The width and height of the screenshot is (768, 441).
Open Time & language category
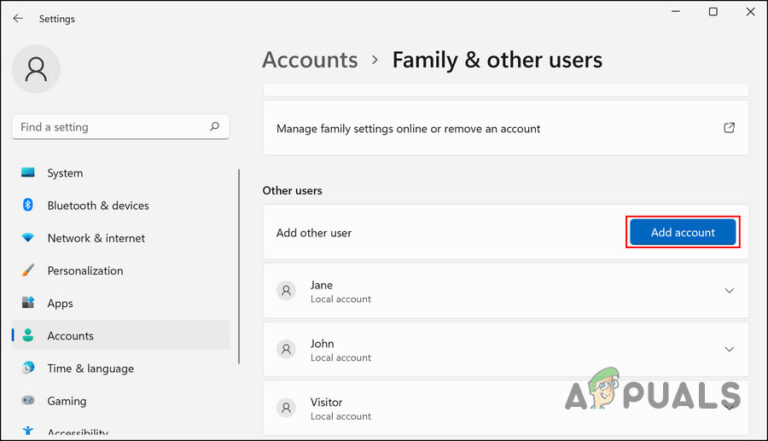click(x=120, y=368)
